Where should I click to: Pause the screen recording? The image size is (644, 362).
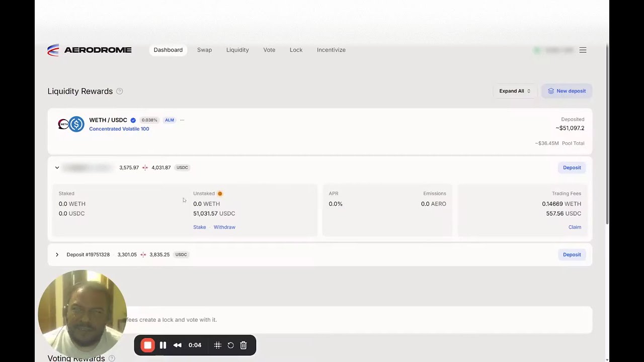(163, 345)
